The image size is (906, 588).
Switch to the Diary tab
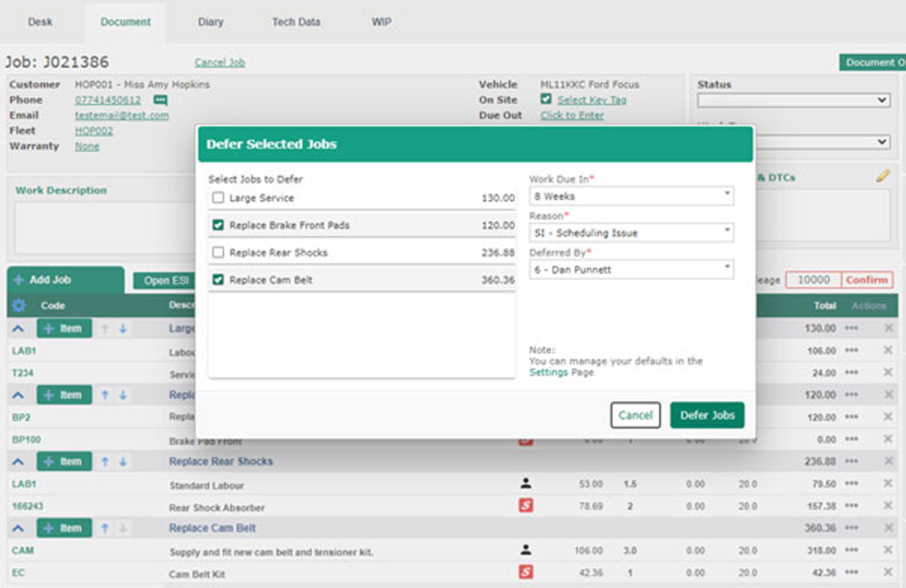pos(211,22)
